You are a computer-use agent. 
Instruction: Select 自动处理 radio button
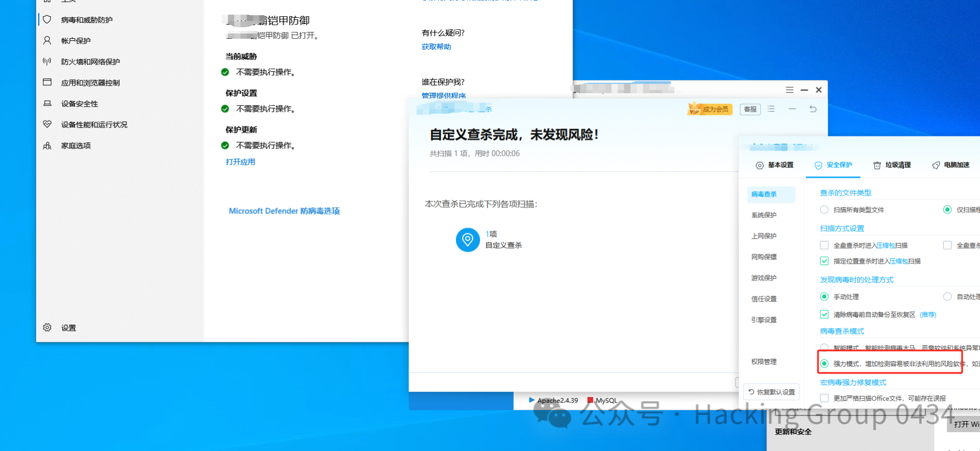tap(947, 296)
